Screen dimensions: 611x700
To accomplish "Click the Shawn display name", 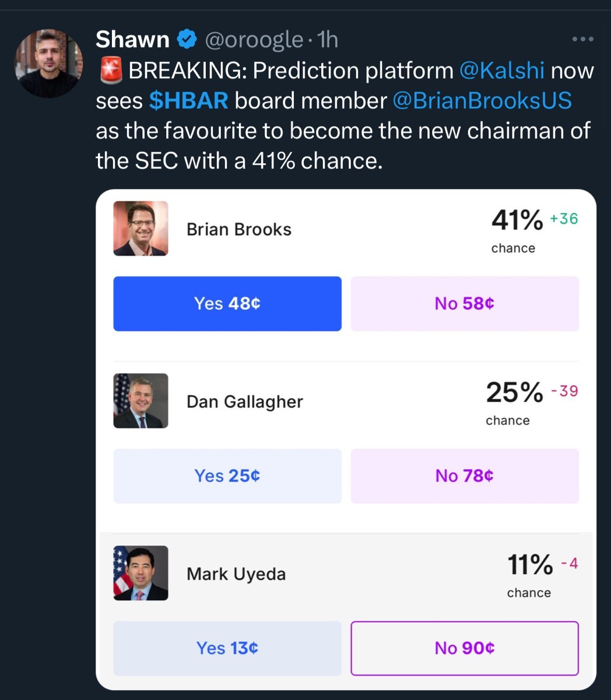I will pos(132,40).
